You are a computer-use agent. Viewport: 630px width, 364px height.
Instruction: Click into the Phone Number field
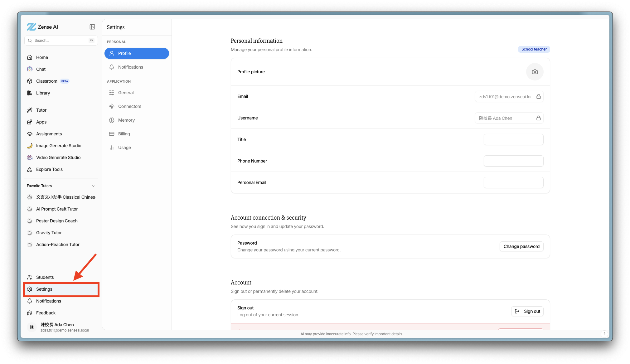[513, 161]
